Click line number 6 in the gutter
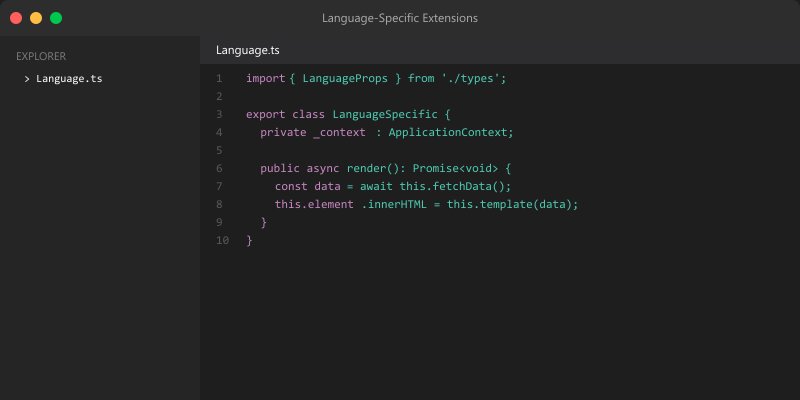 coord(219,168)
